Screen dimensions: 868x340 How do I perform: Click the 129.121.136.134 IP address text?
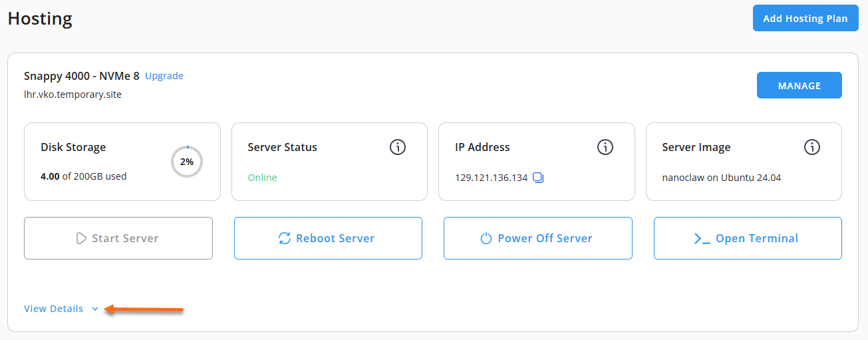[491, 178]
